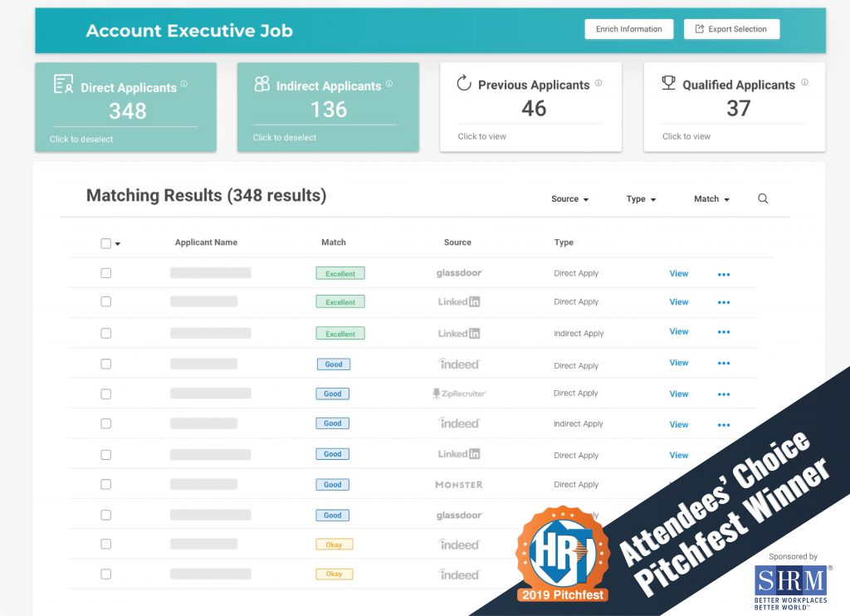
Task: Click the info icon beside Direct Applicants
Action: [183, 84]
